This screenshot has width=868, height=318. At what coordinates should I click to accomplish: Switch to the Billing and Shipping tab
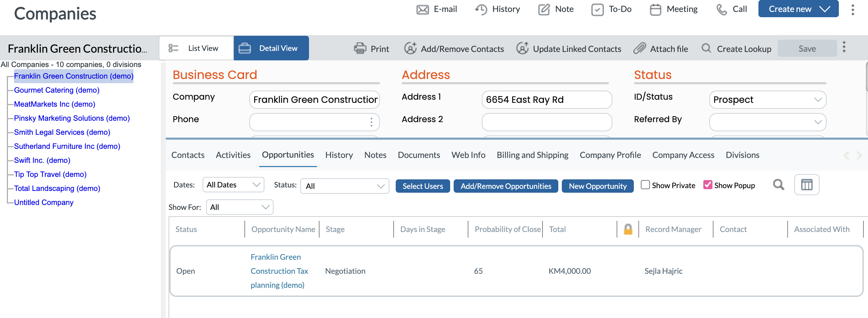pos(532,155)
